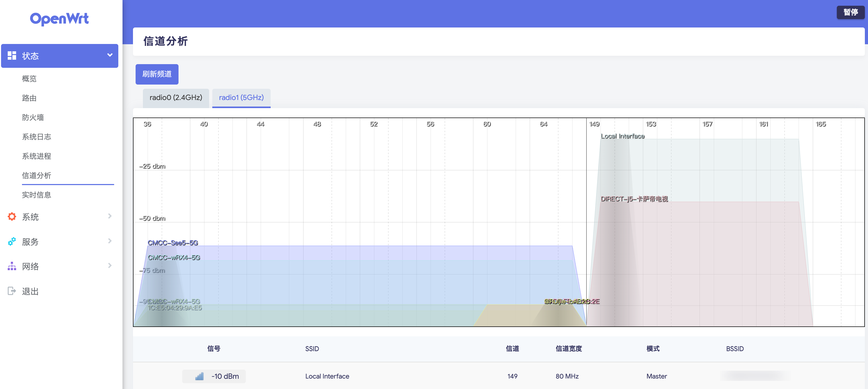
Task: Go to 防火墙 firewall status
Action: [x=33, y=117]
